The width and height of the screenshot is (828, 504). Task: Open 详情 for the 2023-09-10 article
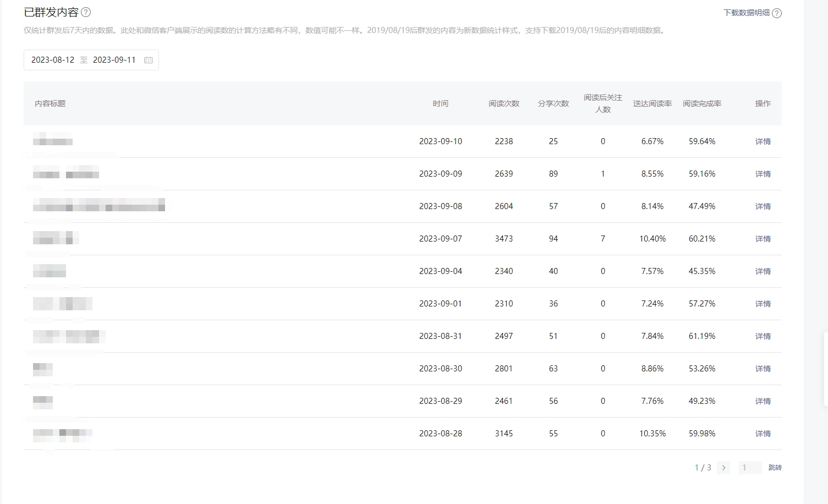pyautogui.click(x=763, y=141)
